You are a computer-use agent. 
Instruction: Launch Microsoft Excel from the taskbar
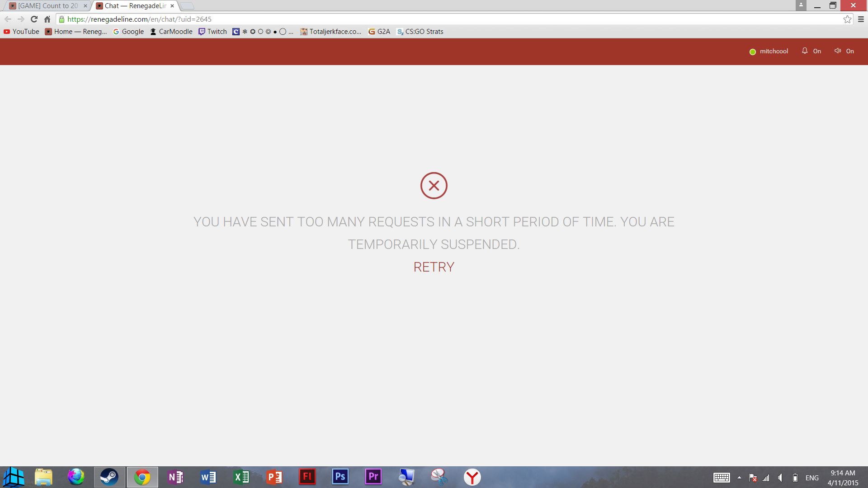coord(241,477)
